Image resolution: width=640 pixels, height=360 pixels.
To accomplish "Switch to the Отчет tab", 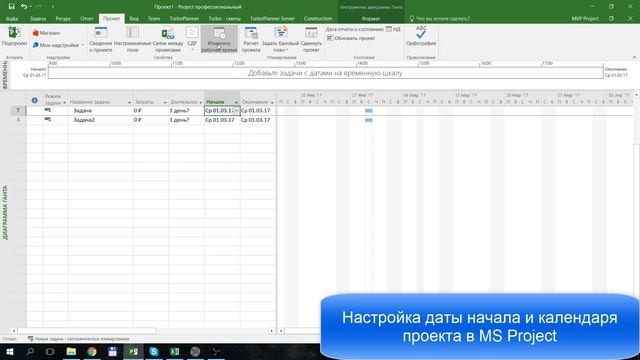I will pyautogui.click(x=87, y=19).
